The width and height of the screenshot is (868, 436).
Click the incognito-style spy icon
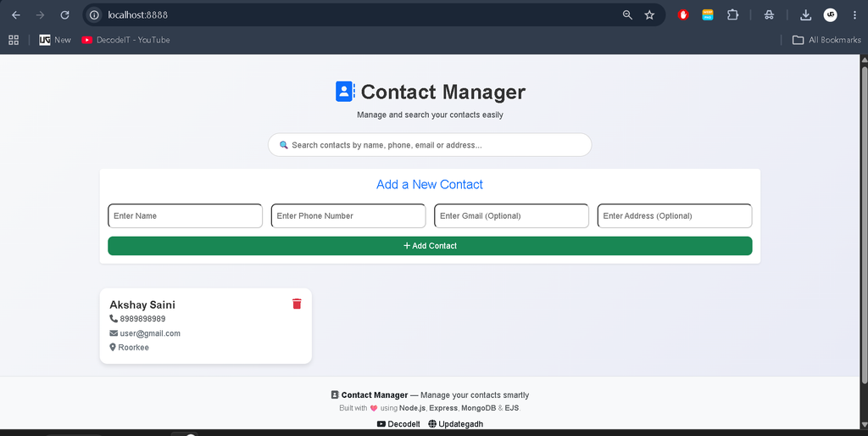coord(769,15)
